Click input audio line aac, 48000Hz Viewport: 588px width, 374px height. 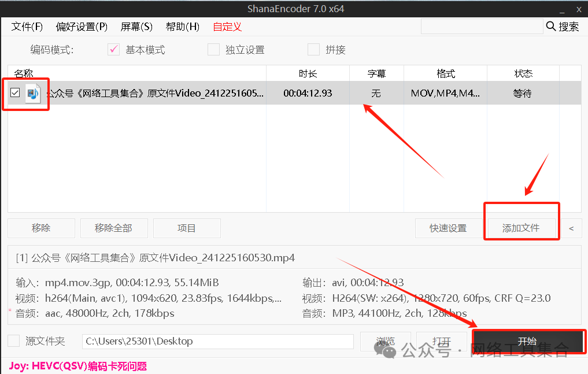[x=95, y=313]
